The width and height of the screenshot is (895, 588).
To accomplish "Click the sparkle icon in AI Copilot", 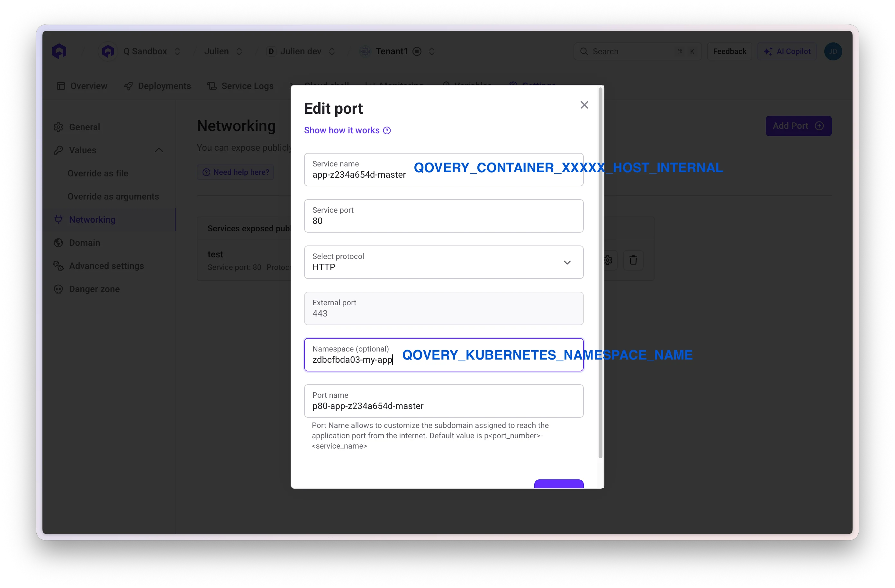I will pyautogui.click(x=768, y=51).
